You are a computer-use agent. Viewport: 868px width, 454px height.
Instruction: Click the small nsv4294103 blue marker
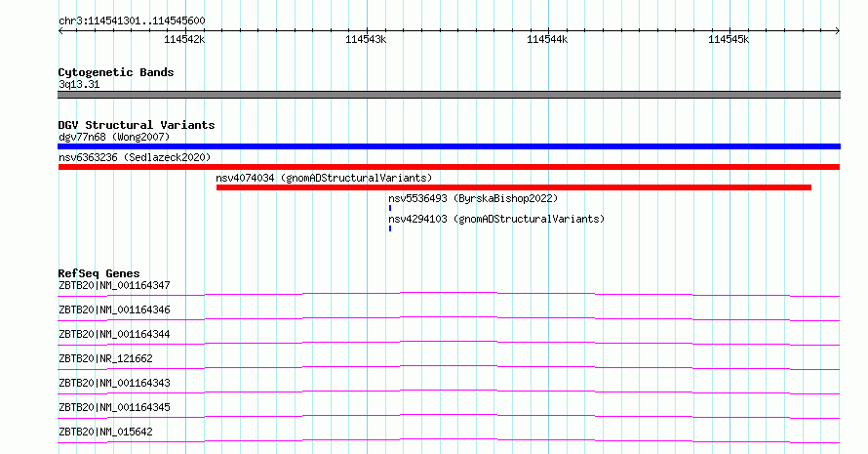[x=390, y=228]
